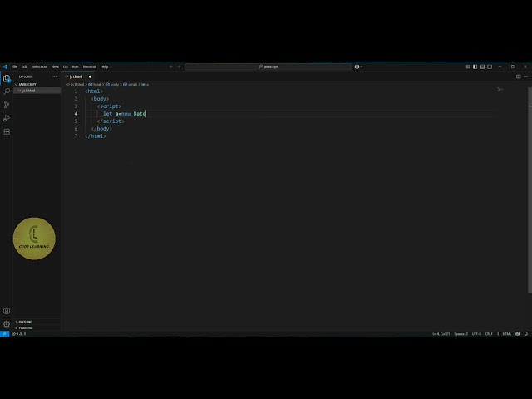Open the Explorer view in activity bar
This screenshot has height=399, width=532.
(x=7, y=78)
